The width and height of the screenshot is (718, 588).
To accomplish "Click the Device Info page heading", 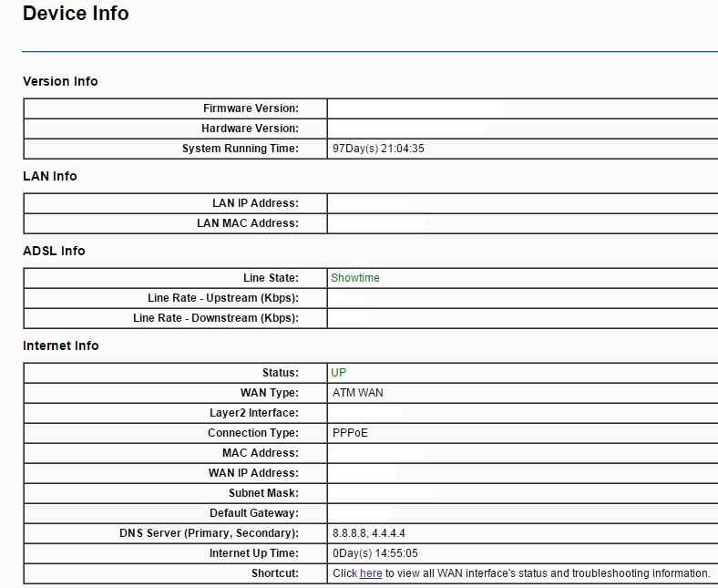I will click(x=76, y=14).
